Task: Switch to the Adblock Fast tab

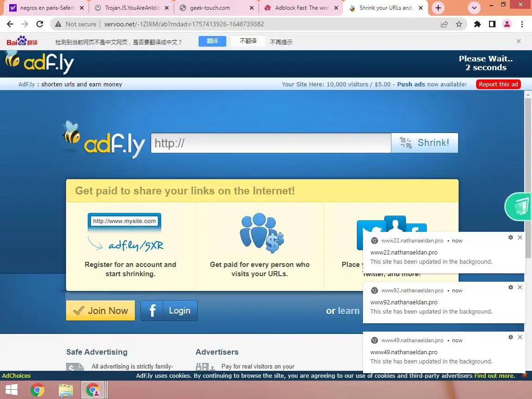Action: (301, 8)
